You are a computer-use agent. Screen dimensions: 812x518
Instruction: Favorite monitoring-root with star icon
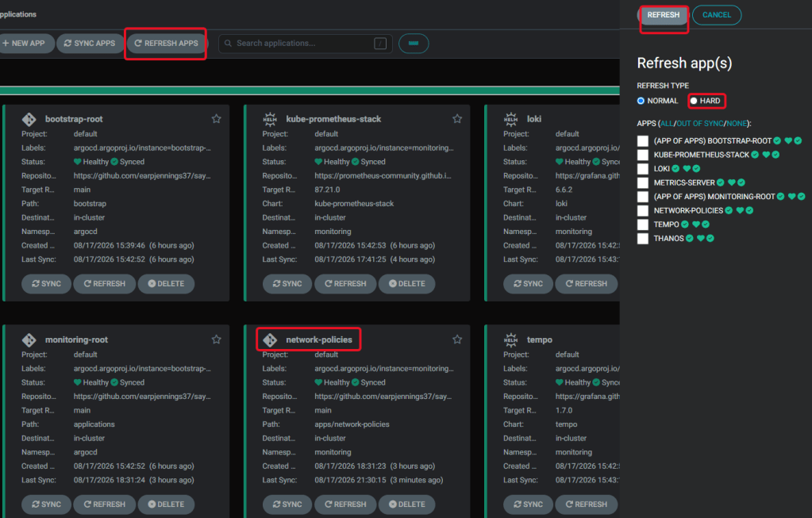click(x=217, y=340)
